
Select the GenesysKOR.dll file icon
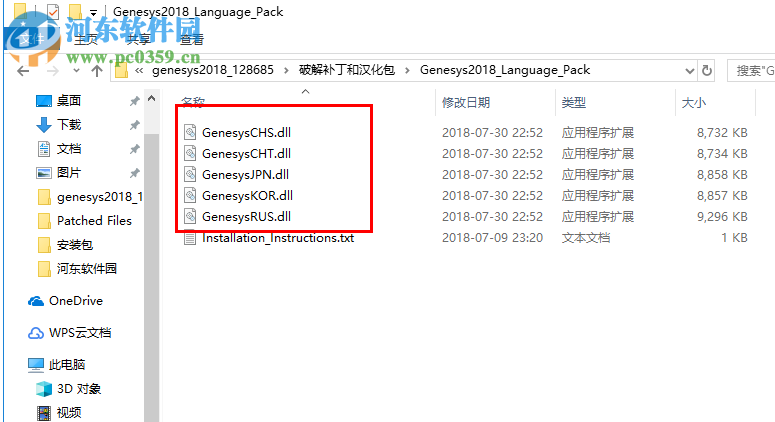(190, 195)
